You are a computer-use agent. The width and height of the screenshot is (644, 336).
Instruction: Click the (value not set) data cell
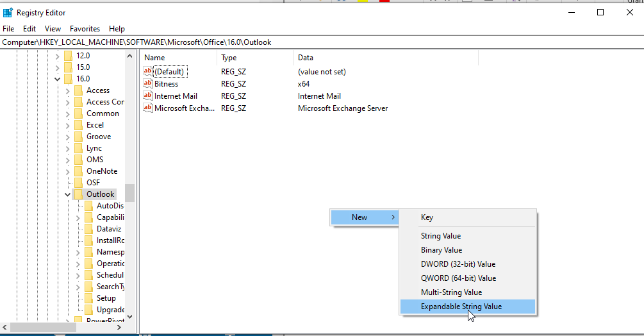coord(322,71)
